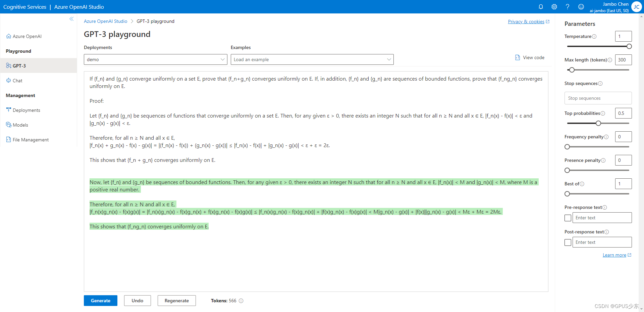Image resolution: width=644 pixels, height=312 pixels.
Task: Click the Azure OpenAI Studio header title
Action: tap(79, 7)
